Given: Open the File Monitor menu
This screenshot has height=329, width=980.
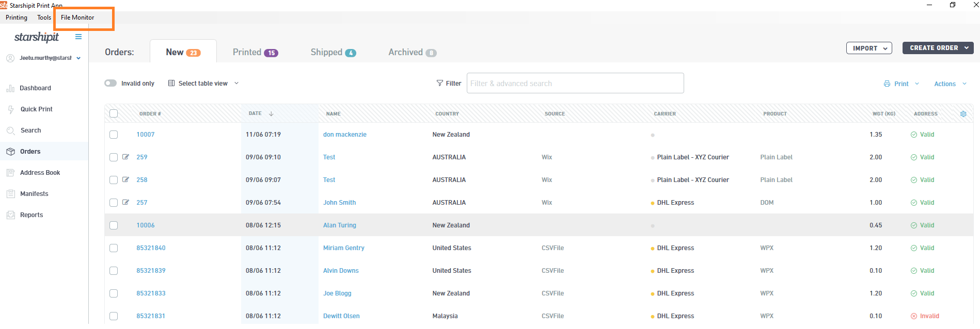Looking at the screenshot, I should coord(77,18).
